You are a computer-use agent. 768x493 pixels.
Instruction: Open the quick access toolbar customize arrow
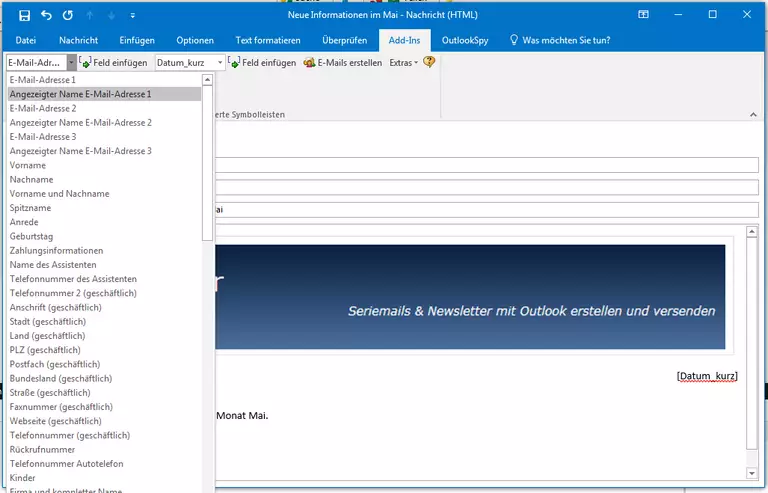tap(133, 16)
